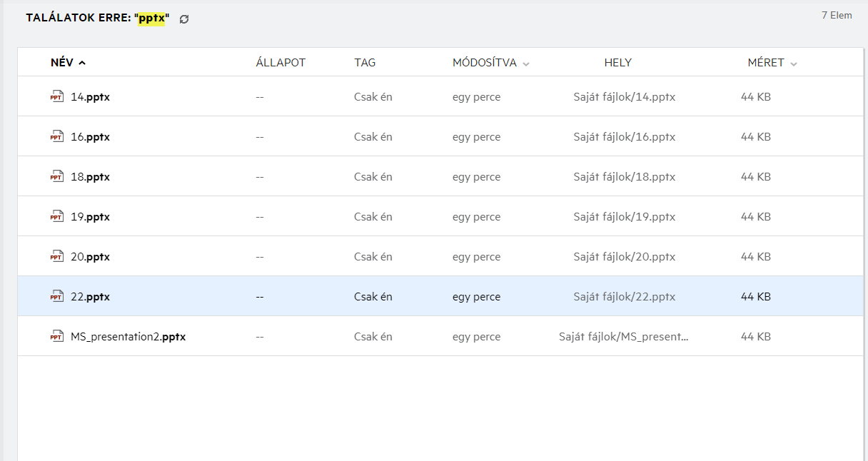This screenshot has height=461, width=868.
Task: Select the highlighted 22.pptx row
Action: click(x=428, y=297)
